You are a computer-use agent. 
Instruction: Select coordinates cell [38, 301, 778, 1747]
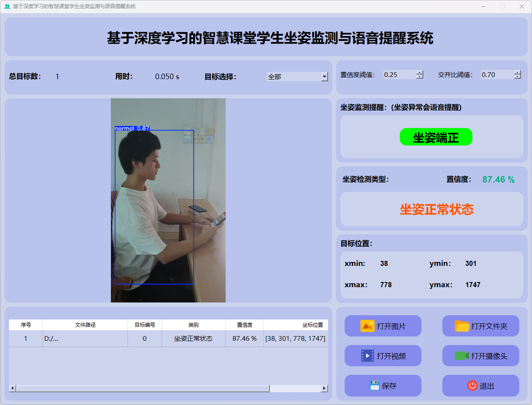pos(296,339)
